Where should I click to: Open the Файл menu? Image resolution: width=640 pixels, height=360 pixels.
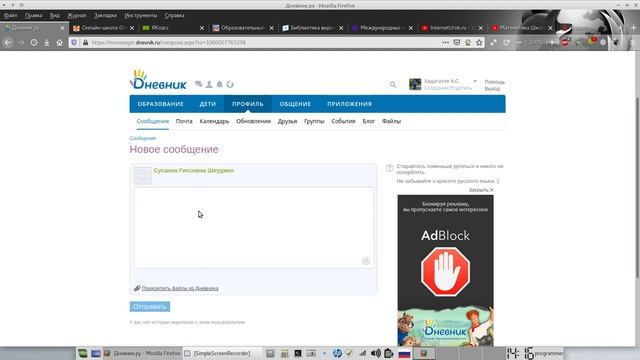point(11,16)
